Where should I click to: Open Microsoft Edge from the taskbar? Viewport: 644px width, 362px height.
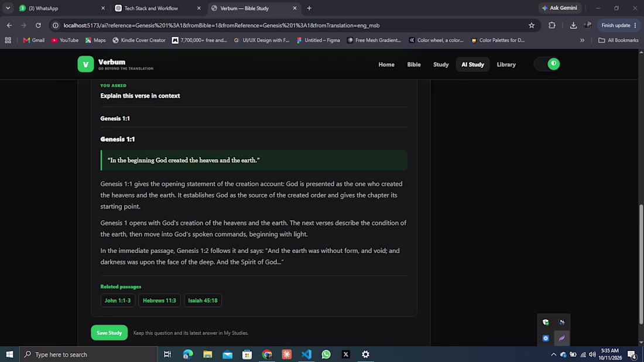[188, 354]
